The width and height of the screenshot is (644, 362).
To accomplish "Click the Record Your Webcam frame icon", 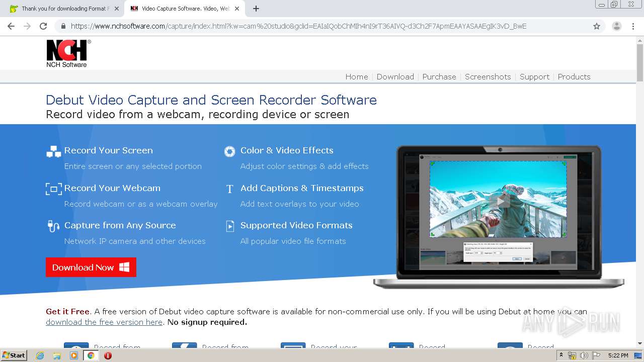I will tap(53, 189).
